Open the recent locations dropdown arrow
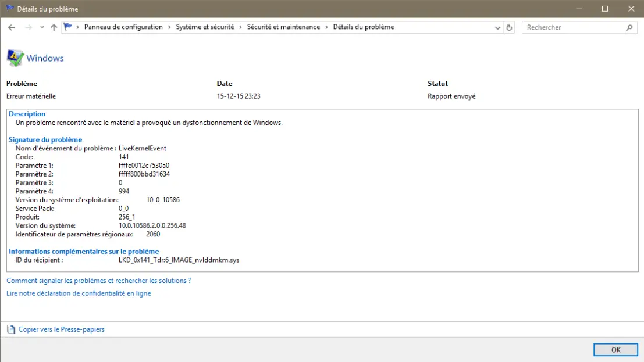Screen dimensions: 644x362 coord(42,27)
